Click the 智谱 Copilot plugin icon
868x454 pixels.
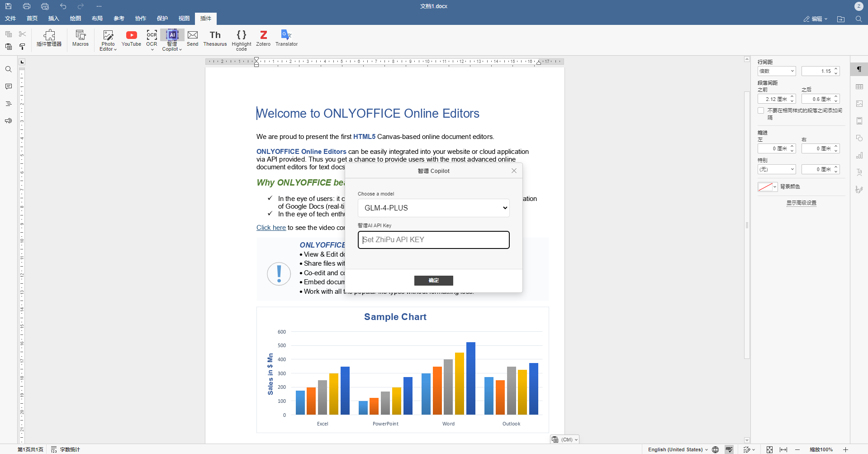pyautogui.click(x=172, y=35)
